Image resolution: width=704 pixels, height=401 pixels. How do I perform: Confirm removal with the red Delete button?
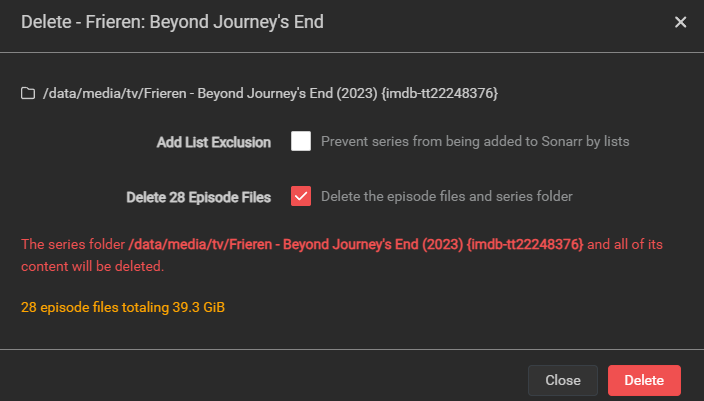[644, 380]
